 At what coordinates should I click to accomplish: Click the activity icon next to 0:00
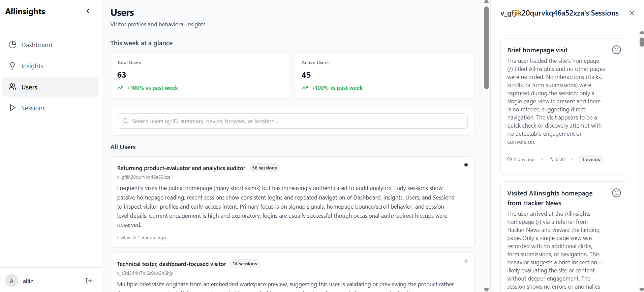(551, 159)
